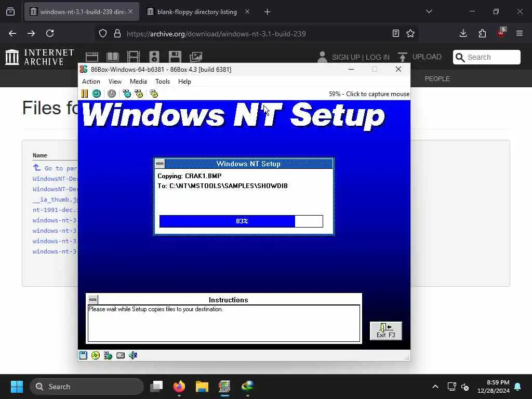Send Ctrl+Alt+Del via the 86Box toolbar
Image resolution: width=532 pixels, height=399 pixels.
(x=127, y=94)
